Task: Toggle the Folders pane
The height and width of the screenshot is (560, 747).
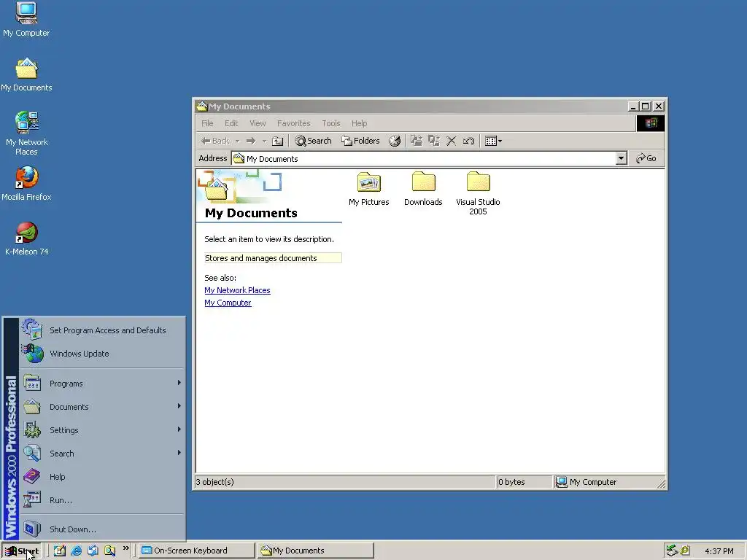Action: pos(360,141)
